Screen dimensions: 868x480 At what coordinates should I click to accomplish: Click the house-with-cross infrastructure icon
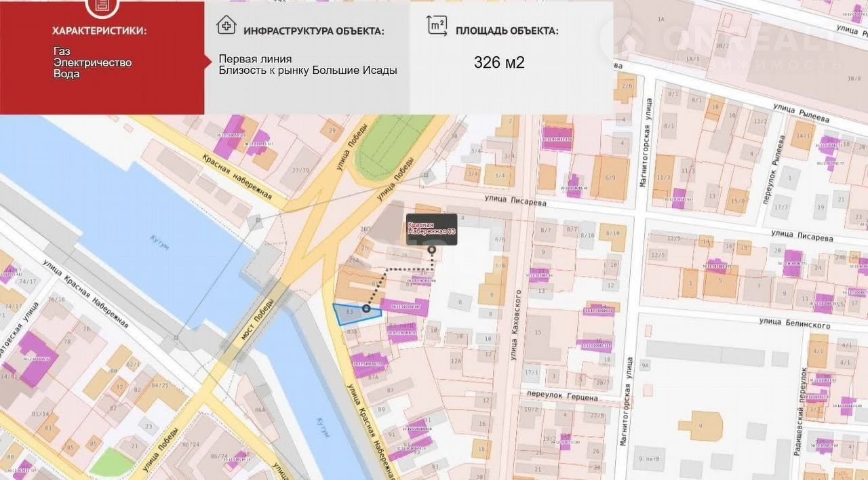[226, 26]
